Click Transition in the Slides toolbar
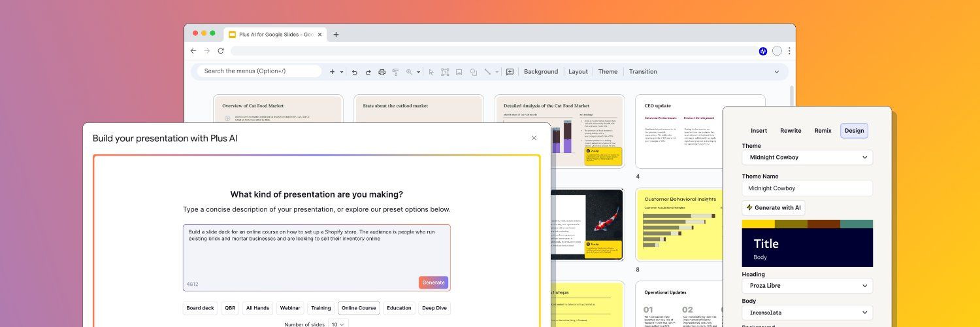The width and height of the screenshot is (980, 327). point(643,72)
